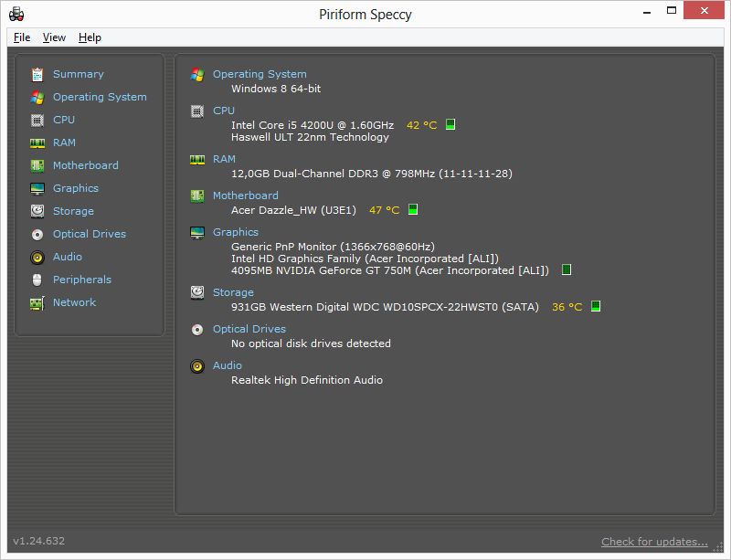
Task: Click the green CPU temperature indicator
Action: pyautogui.click(x=450, y=124)
